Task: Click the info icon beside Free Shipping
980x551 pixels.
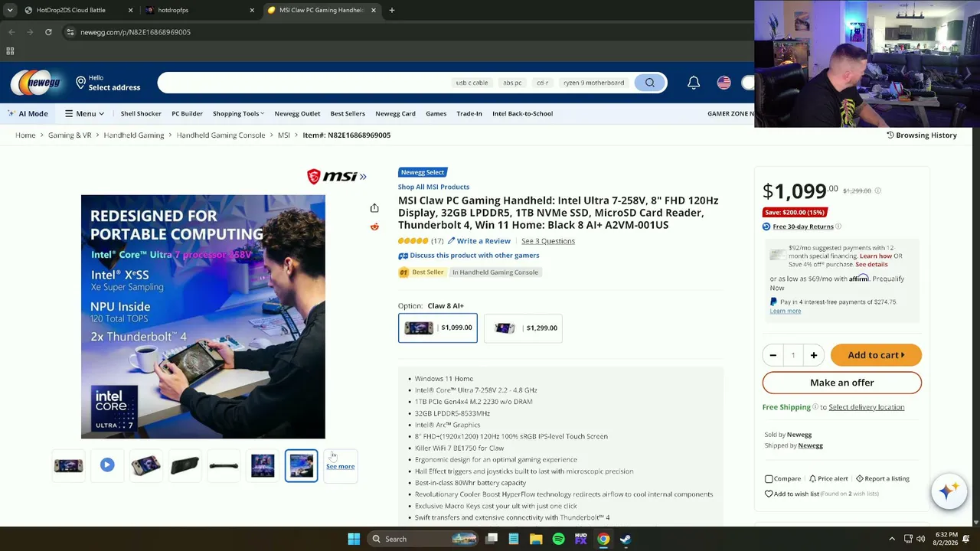Action: (815, 407)
